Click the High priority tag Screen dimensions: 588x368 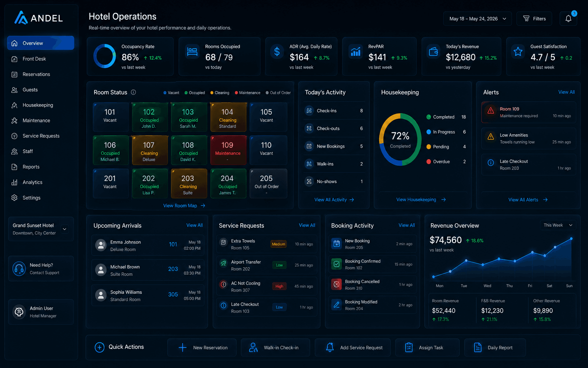click(279, 286)
